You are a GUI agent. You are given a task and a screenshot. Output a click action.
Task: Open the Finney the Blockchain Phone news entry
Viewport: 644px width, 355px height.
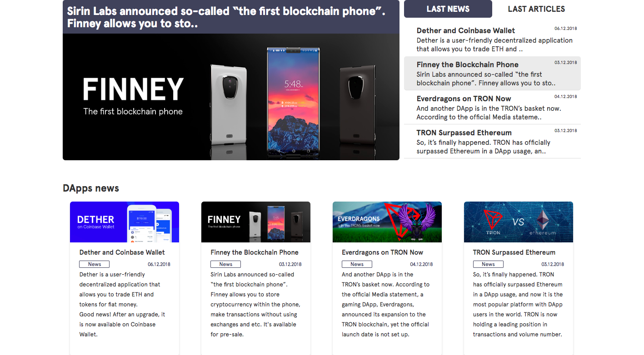tap(467, 64)
